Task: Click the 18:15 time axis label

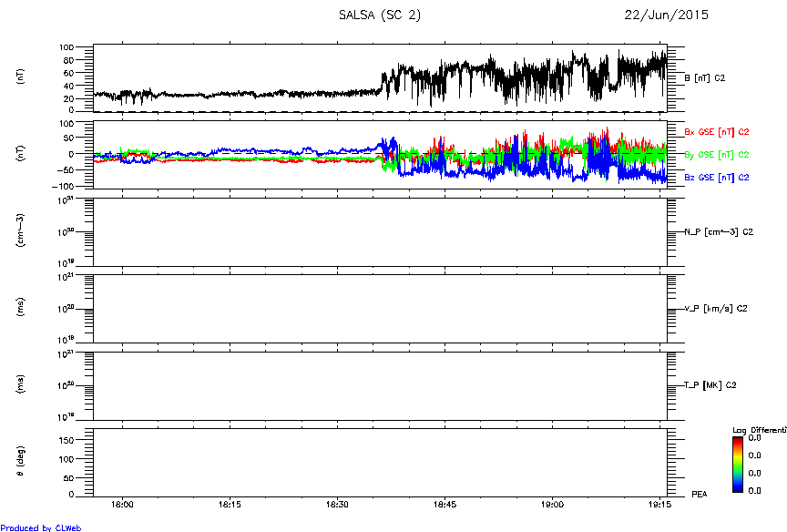Action: pos(230,505)
